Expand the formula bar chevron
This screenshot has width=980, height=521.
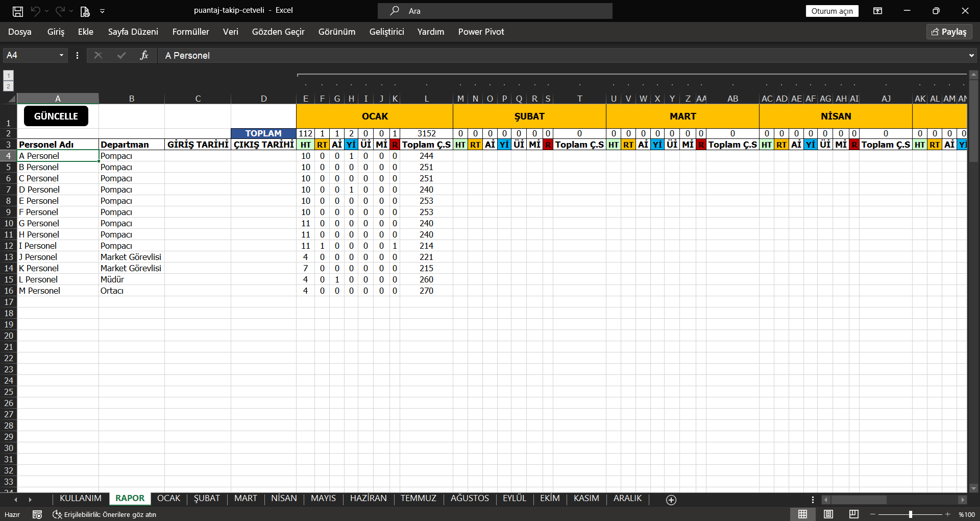click(x=971, y=55)
